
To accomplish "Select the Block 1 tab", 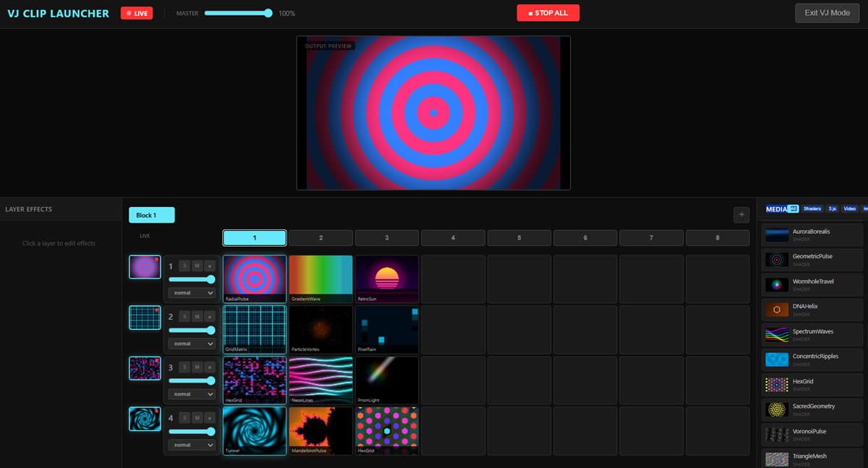I will tap(151, 214).
